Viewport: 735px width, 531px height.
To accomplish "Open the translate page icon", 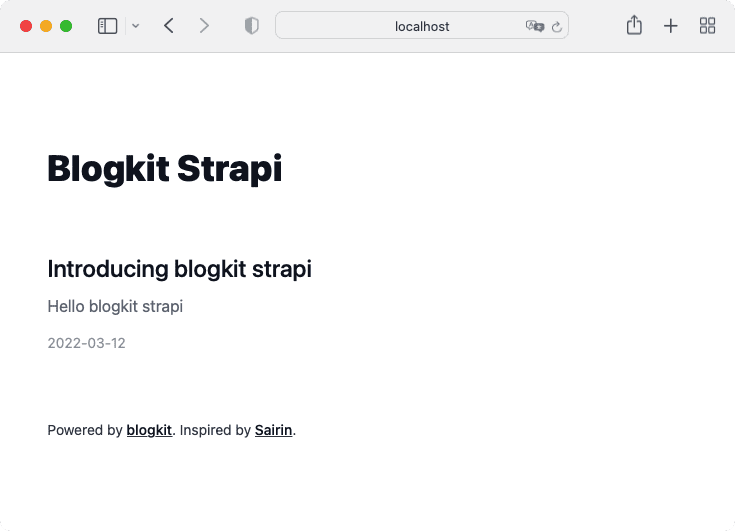I will (x=535, y=26).
